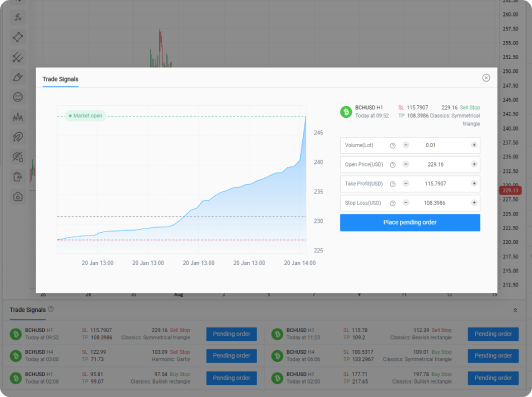Toggle the magnet snap tool

(18, 137)
